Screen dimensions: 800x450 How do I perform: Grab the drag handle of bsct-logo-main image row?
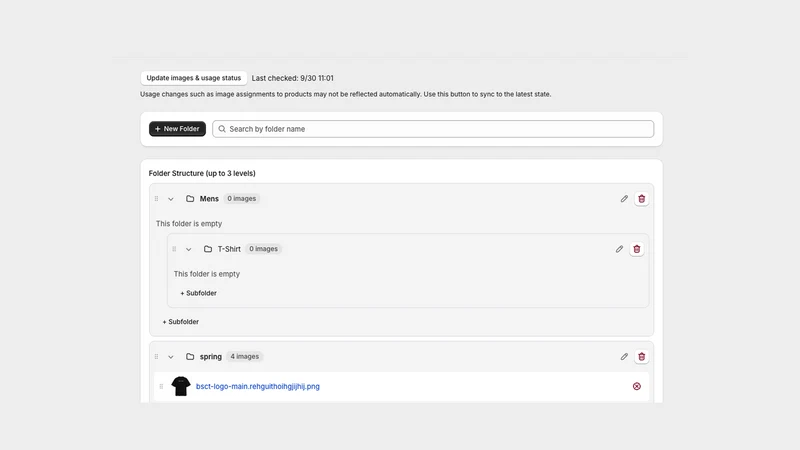(x=161, y=386)
